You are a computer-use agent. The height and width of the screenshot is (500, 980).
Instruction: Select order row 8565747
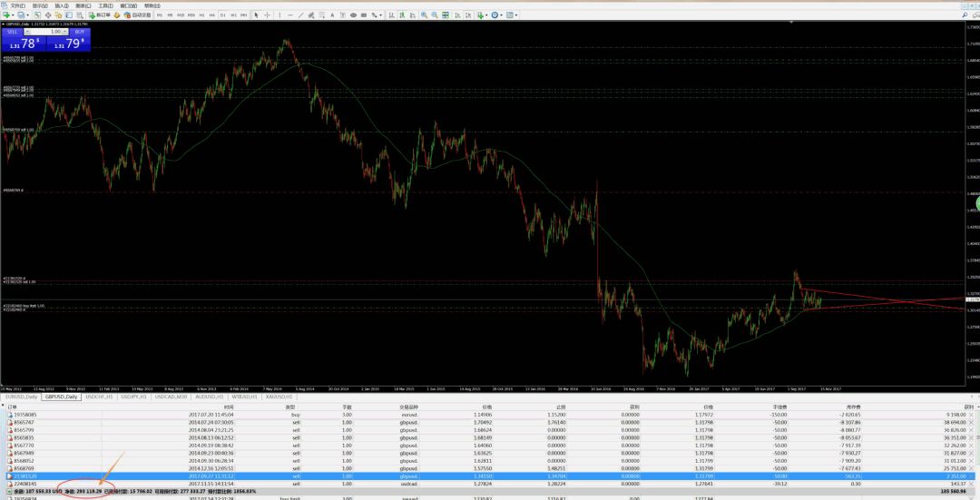(x=490, y=423)
